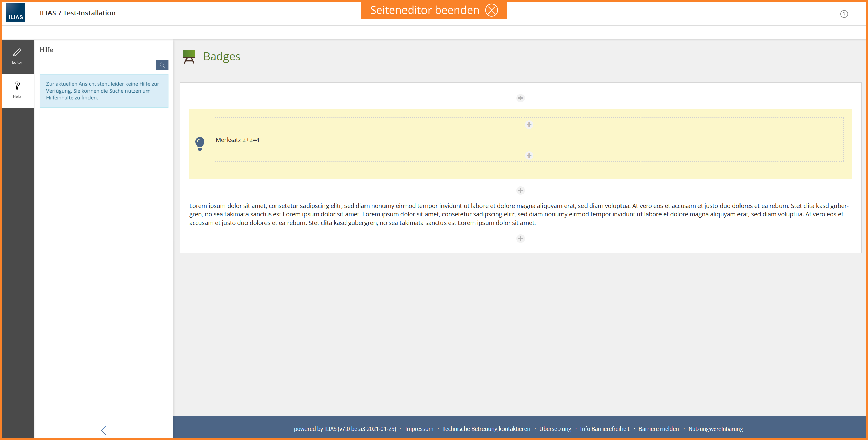Select the Merksatz 2+2=4 paragraph
This screenshot has height=440, width=868.
pyautogui.click(x=237, y=140)
